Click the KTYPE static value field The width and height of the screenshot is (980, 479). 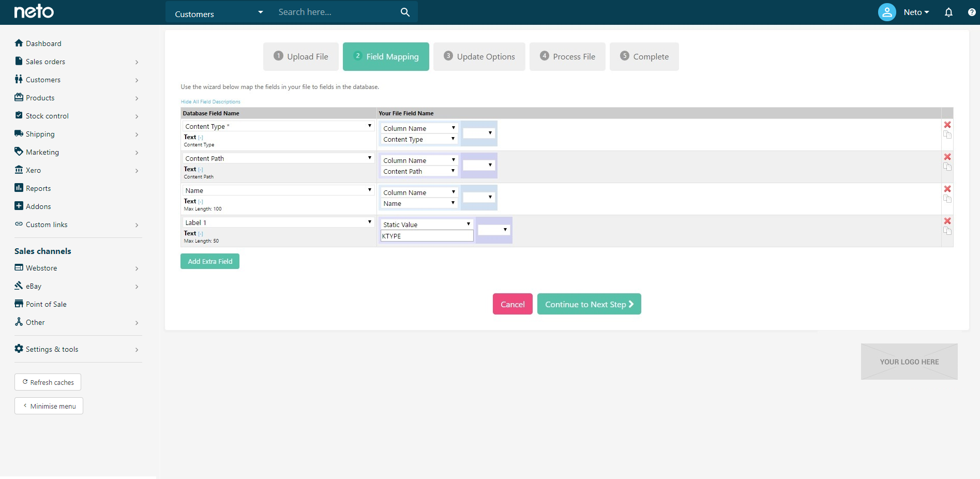pyautogui.click(x=427, y=236)
